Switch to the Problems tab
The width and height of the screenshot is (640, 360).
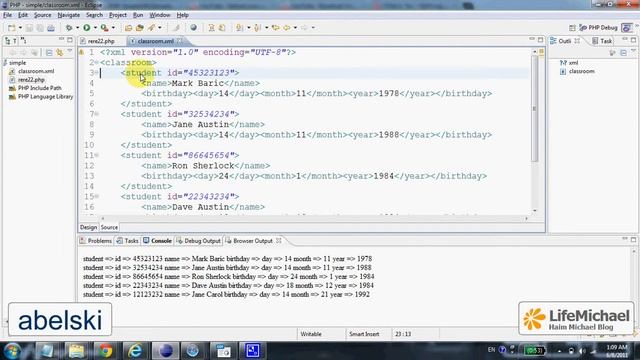click(96, 241)
